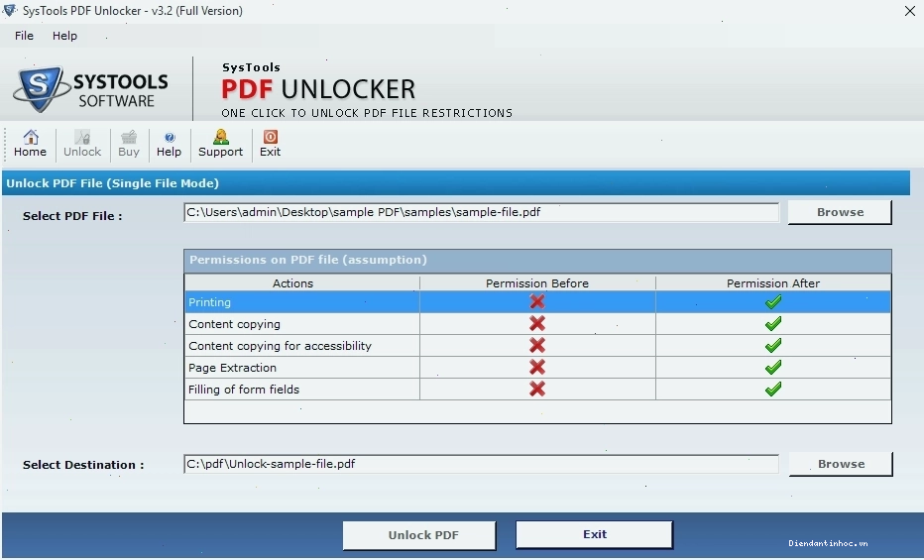Click green check in Content copying row
Screen dimensions: 924x560
coord(773,323)
